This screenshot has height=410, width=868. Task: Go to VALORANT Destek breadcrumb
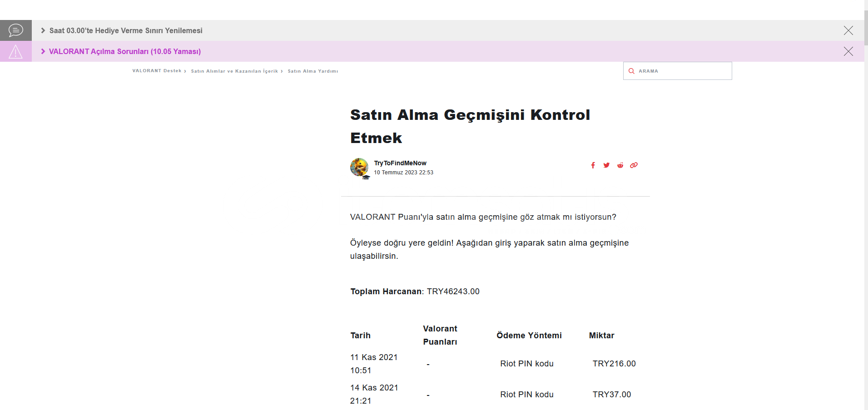(x=157, y=71)
